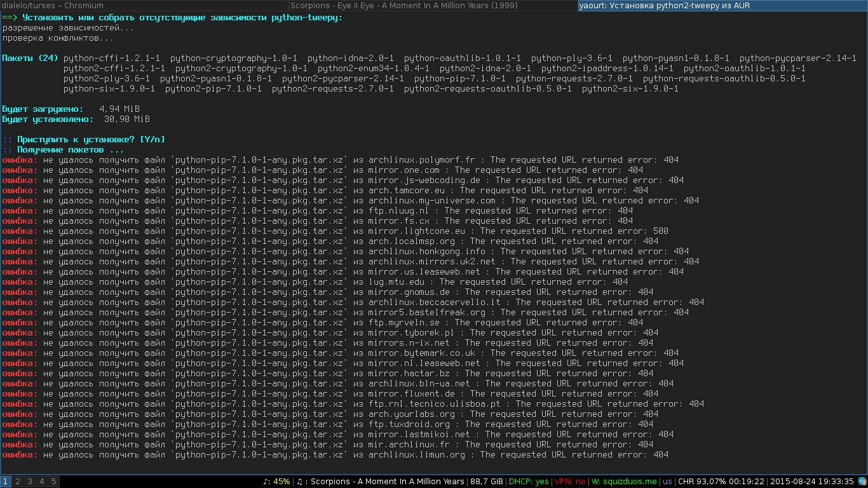Click the 88,7 GiB disk space entry
This screenshot has height=488, width=868.
[x=486, y=482]
